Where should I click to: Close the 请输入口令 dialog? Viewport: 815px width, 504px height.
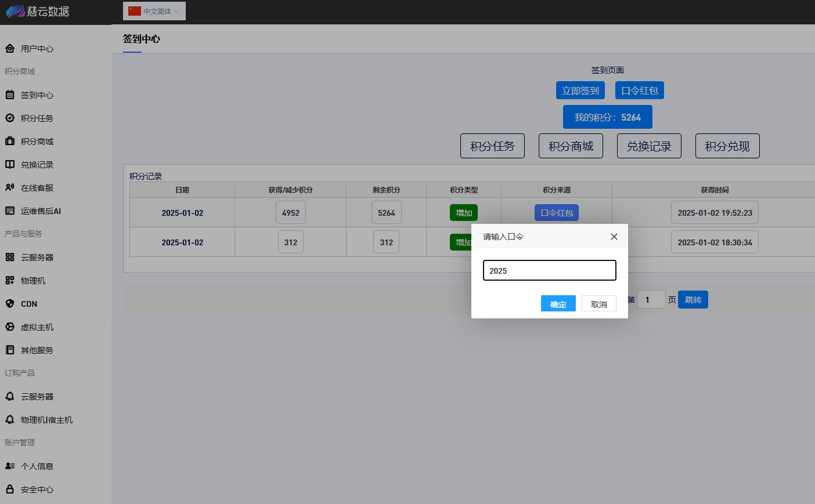(x=614, y=237)
